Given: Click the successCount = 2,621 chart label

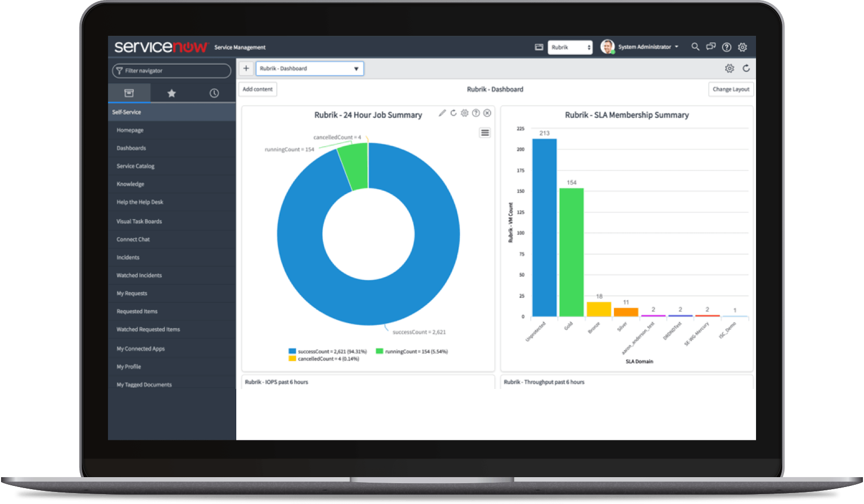Looking at the screenshot, I should tap(419, 333).
